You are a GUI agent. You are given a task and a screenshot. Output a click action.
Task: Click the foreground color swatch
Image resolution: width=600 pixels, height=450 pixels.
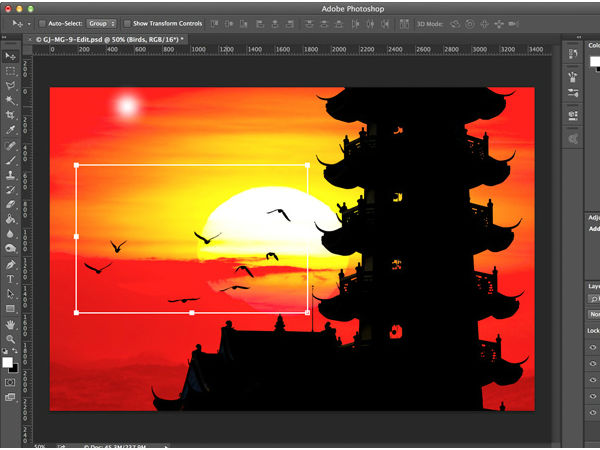coord(8,362)
